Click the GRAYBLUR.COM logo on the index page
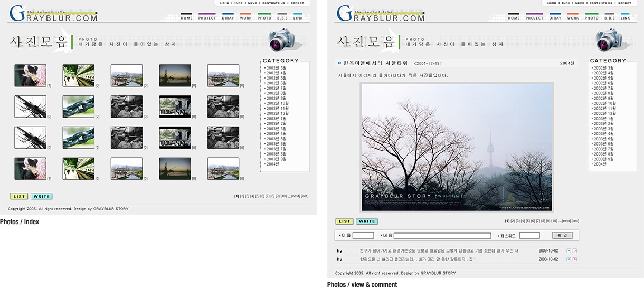This screenshot has width=644, height=291. pos(53,13)
